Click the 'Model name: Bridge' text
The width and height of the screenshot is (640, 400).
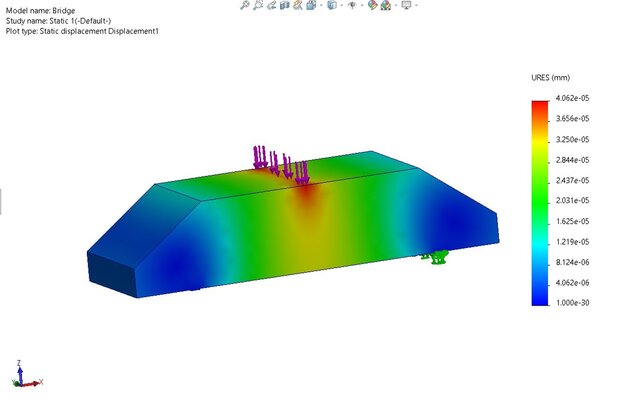point(40,11)
